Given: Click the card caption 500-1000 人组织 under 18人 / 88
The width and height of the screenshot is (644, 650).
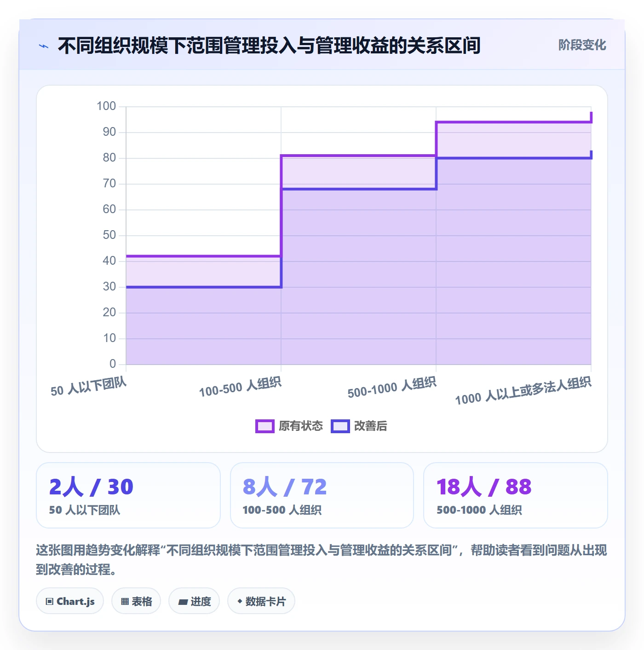Looking at the screenshot, I should pyautogui.click(x=479, y=510).
